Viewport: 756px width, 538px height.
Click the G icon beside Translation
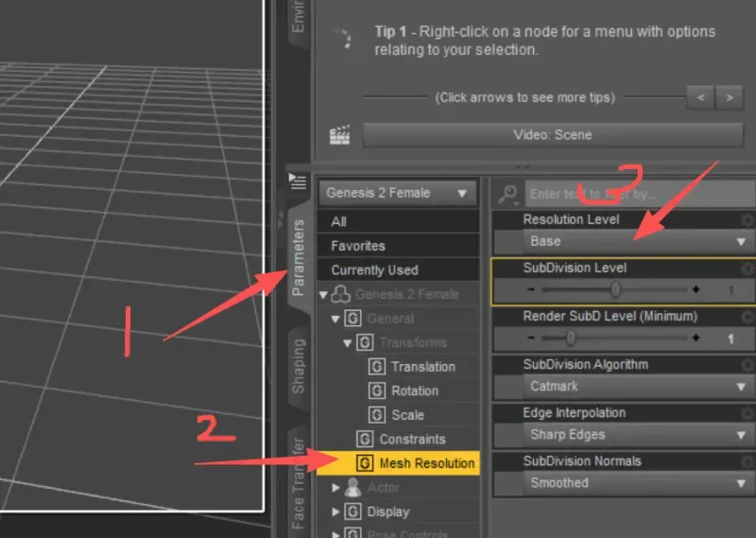[x=377, y=367]
